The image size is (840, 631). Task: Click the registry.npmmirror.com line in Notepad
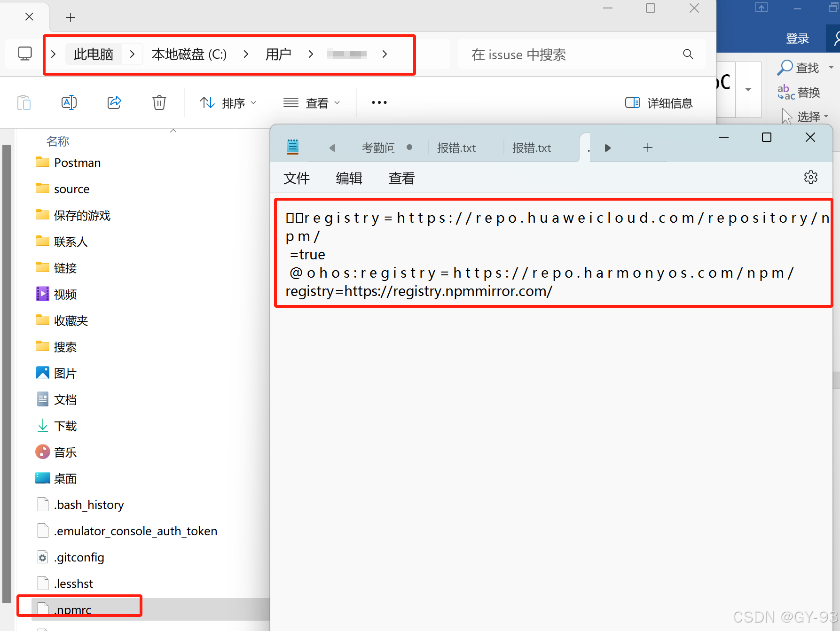pos(419,291)
